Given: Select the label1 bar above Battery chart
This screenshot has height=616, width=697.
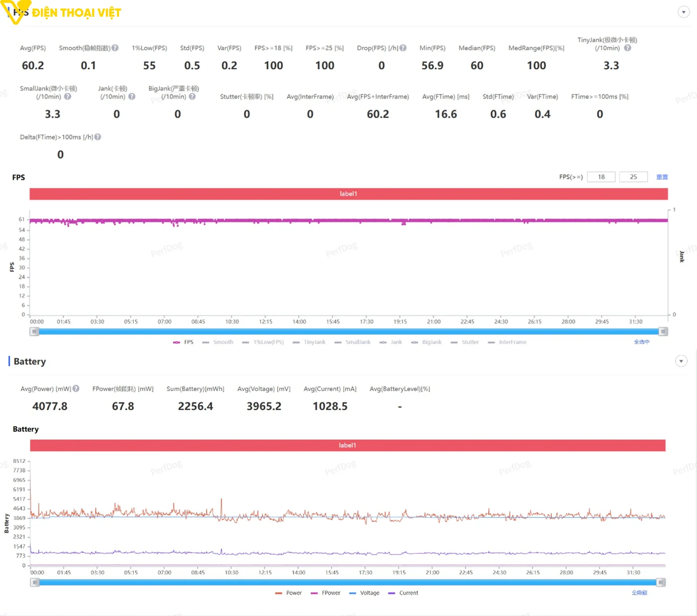Looking at the screenshot, I should 348,445.
